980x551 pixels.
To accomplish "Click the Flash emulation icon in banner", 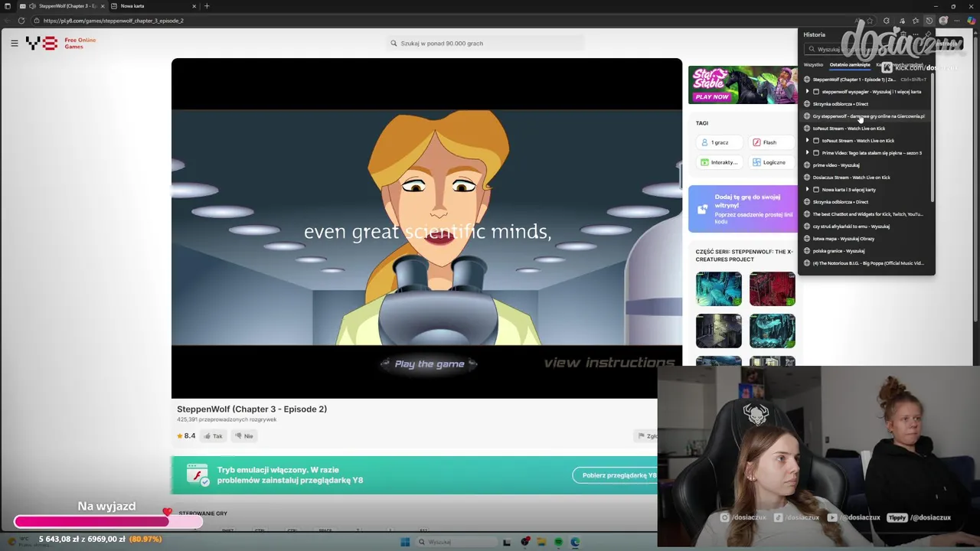I will pyautogui.click(x=198, y=475).
